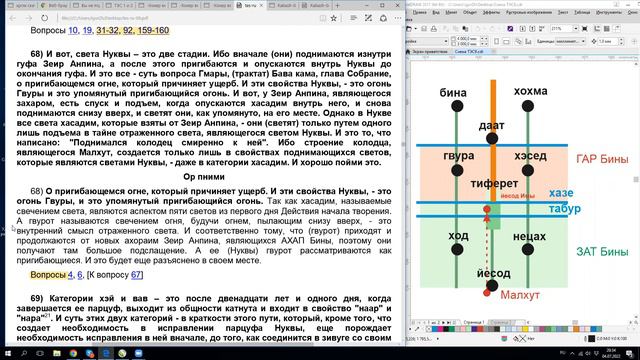Click the Print icon in CorelDRAW toolbar
The height and width of the screenshot is (360, 640).
coord(433,29)
